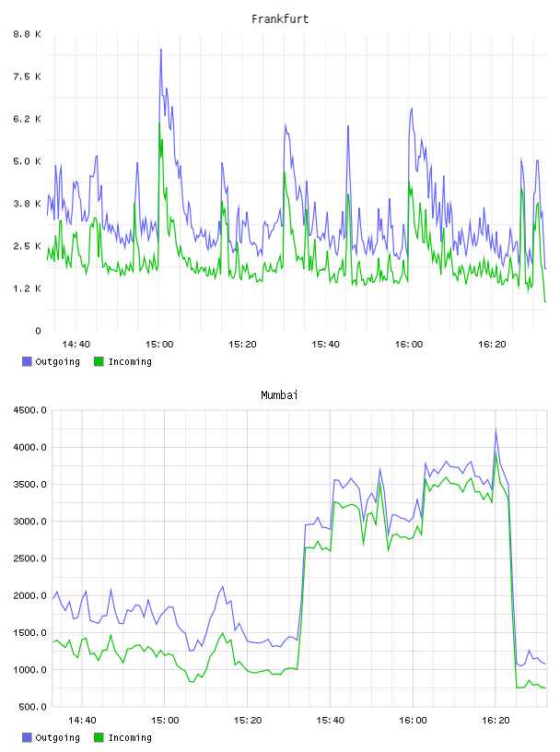Select Incoming legend label under Mumbai chart

[130, 738]
